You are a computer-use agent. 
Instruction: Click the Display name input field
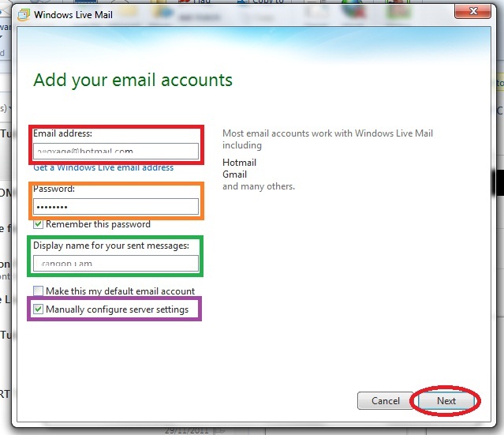116,264
